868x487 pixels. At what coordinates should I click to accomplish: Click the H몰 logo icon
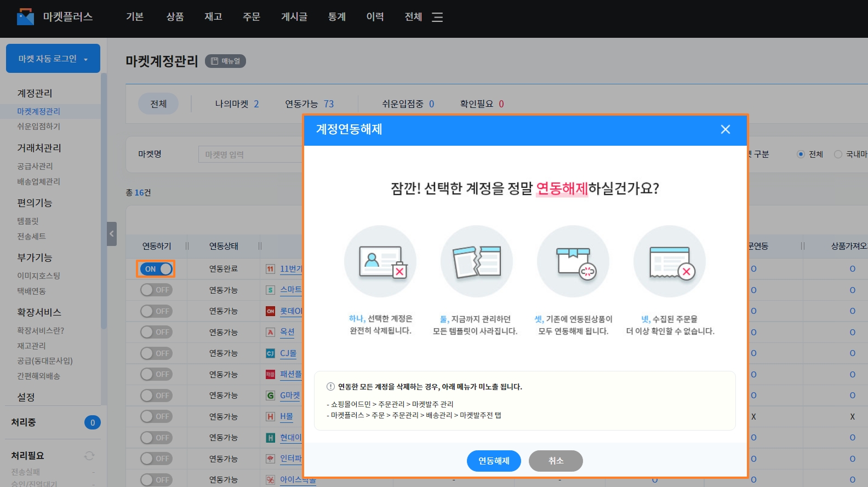click(270, 416)
